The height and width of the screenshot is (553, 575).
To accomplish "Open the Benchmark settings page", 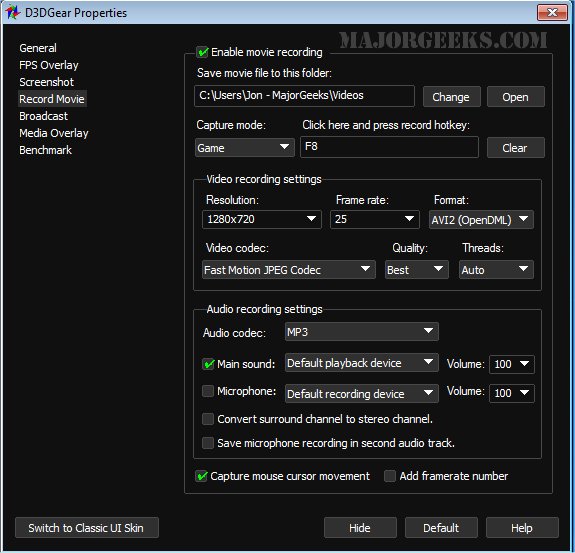I will point(45,150).
